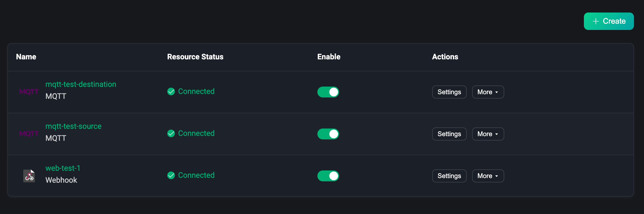Click the Connected checkmark icon for web-test-1
The width and height of the screenshot is (644, 214).
(171, 175)
